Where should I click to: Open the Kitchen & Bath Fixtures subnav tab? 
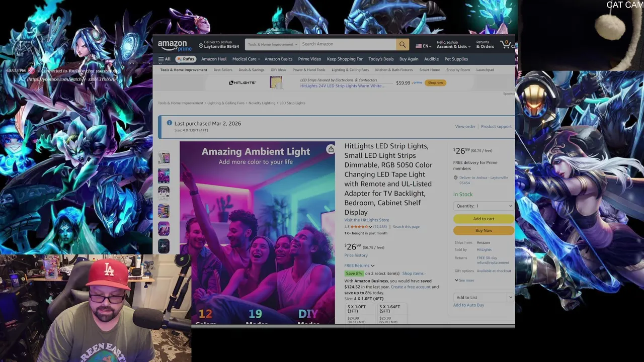(x=394, y=70)
